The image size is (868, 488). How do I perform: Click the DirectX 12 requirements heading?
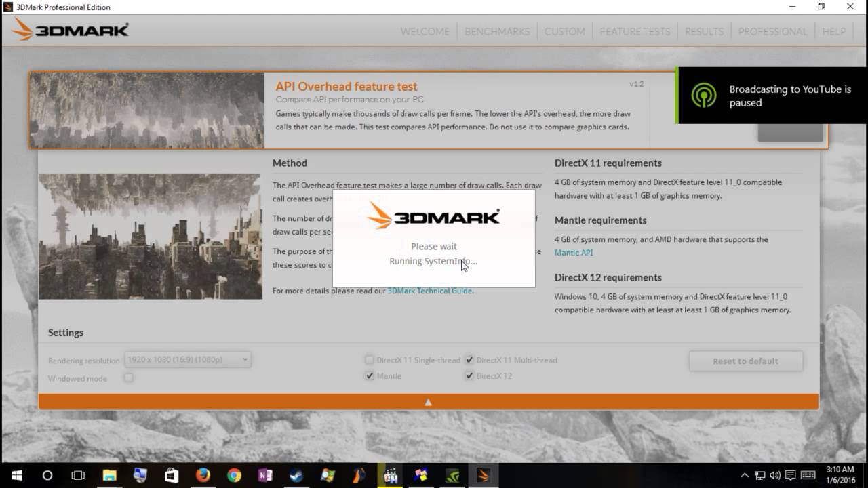608,277
